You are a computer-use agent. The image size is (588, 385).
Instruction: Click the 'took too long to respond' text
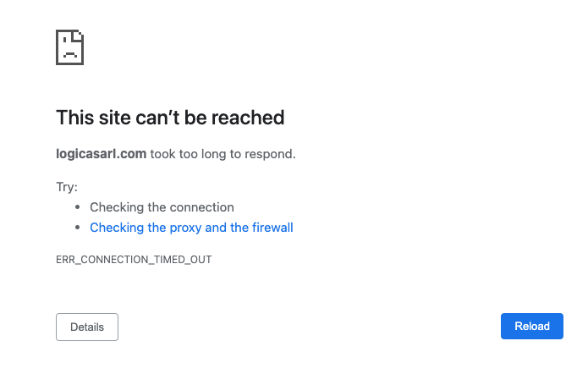point(223,154)
